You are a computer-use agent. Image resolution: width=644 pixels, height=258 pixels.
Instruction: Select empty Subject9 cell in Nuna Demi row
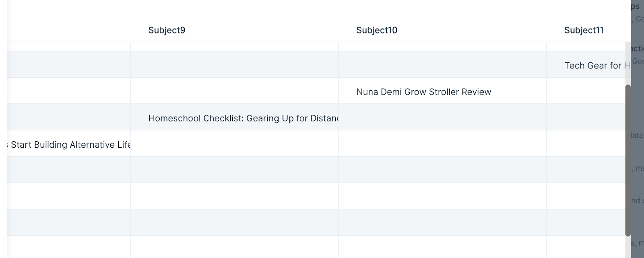[x=235, y=91]
